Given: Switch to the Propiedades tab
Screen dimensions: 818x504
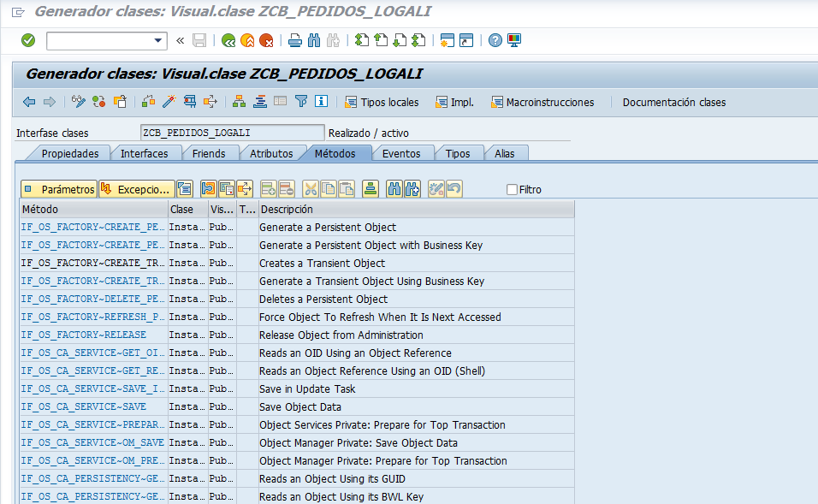Looking at the screenshot, I should click(x=70, y=153).
